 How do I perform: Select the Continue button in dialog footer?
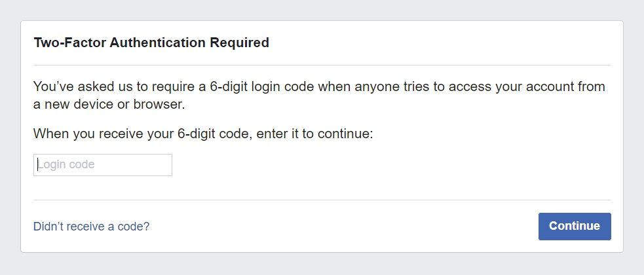click(574, 227)
